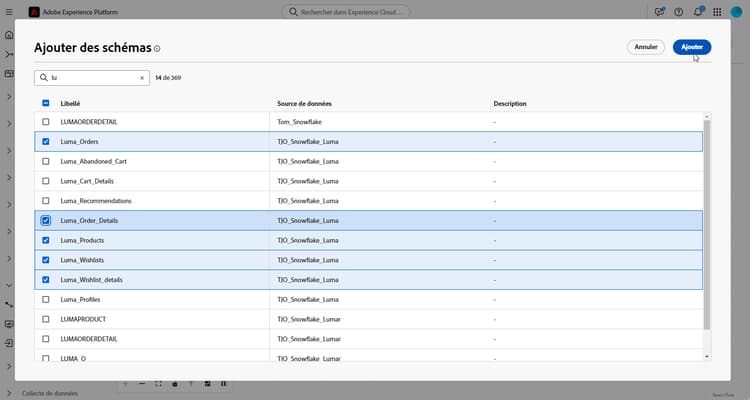The width and height of the screenshot is (750, 400).
Task: Click the Luma_Abandoned_Cart label text
Action: click(93, 161)
